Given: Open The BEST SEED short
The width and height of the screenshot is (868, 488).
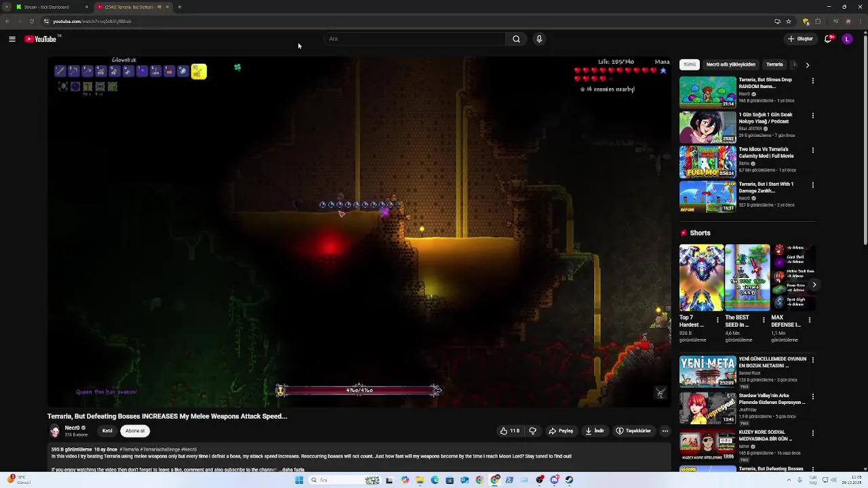Looking at the screenshot, I should tap(747, 277).
